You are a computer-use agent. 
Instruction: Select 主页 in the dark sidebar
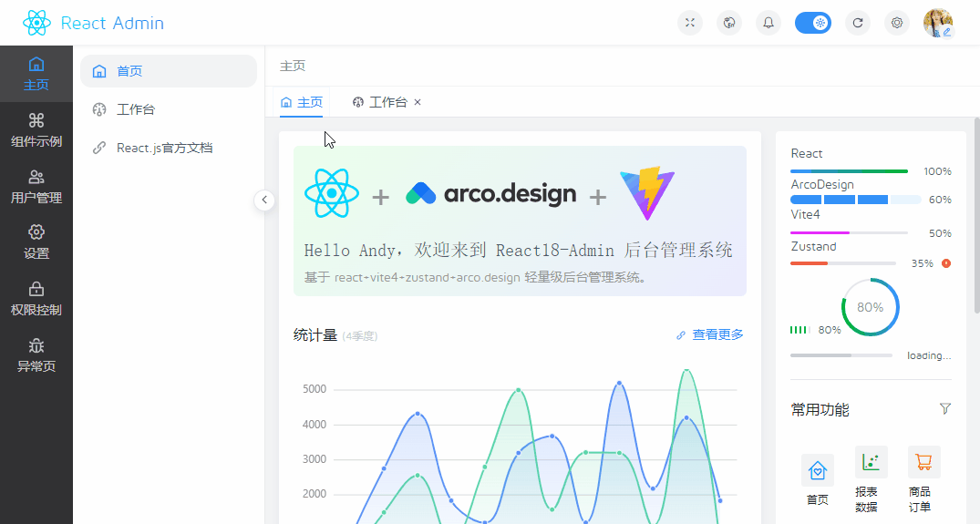[36, 74]
